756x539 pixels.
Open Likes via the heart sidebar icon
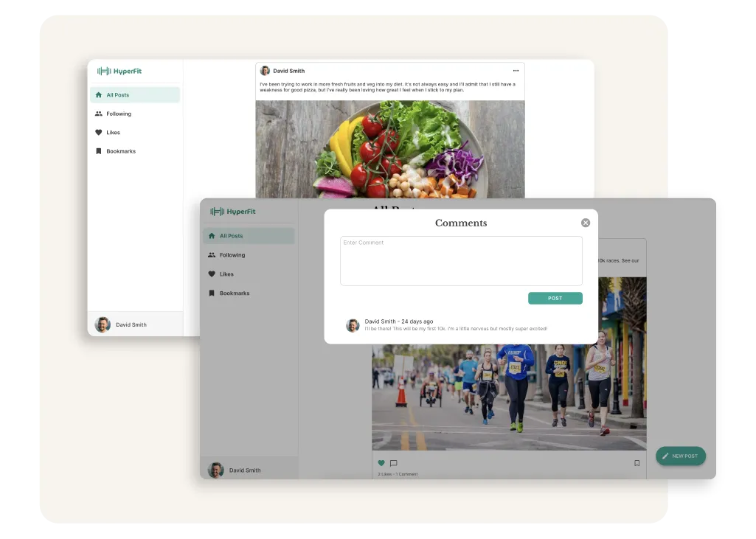coord(213,274)
